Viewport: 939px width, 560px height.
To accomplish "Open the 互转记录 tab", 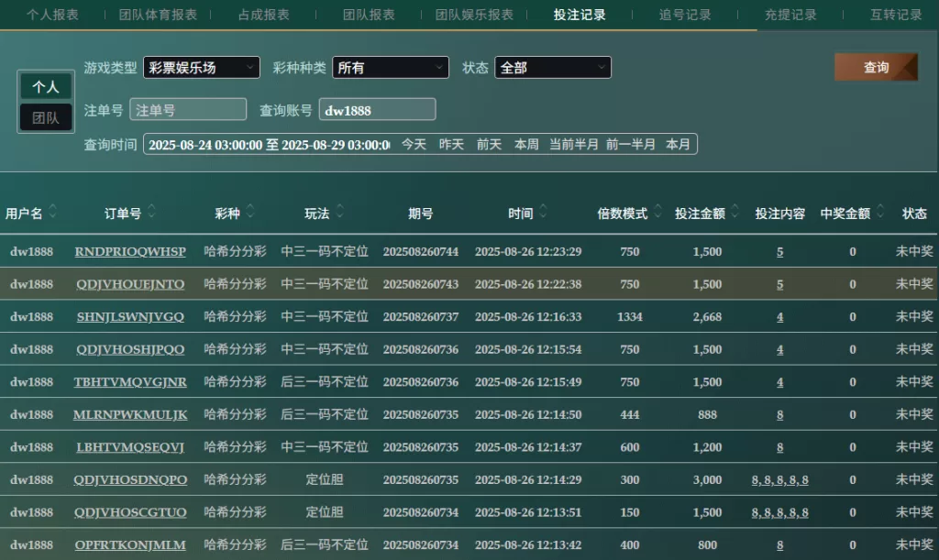I will pyautogui.click(x=896, y=15).
